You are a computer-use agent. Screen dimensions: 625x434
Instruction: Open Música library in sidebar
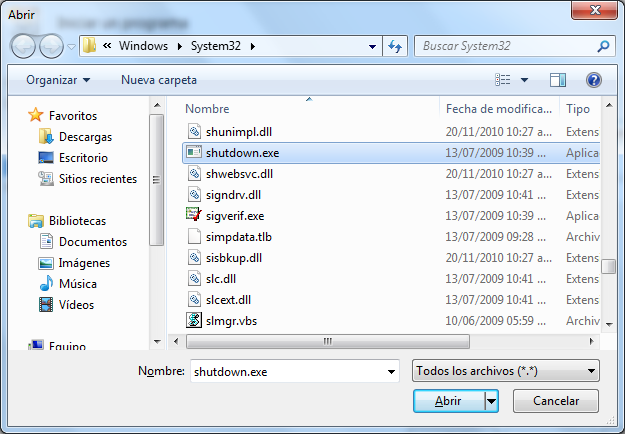(x=78, y=284)
